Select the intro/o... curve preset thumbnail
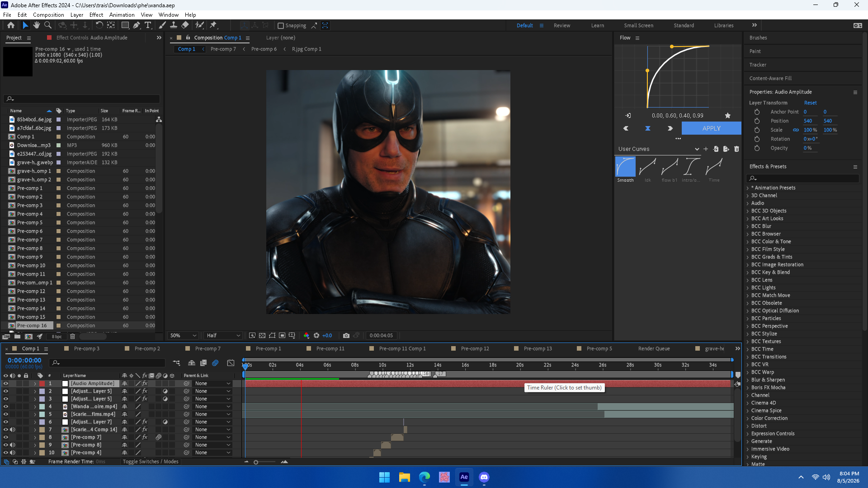Screen dimensions: 868x488 click(691, 167)
